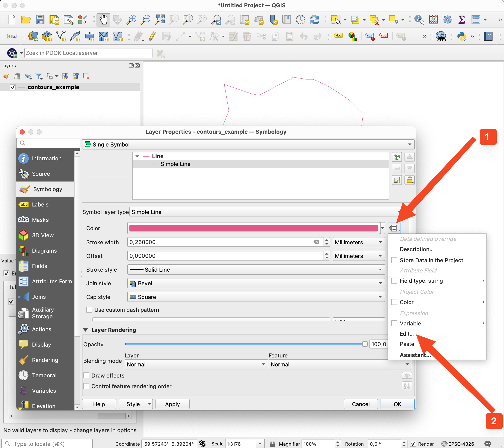Viewport: 504px width, 448px height.
Task: Toggle contours_example layer visibility checkbox
Action: [13, 87]
